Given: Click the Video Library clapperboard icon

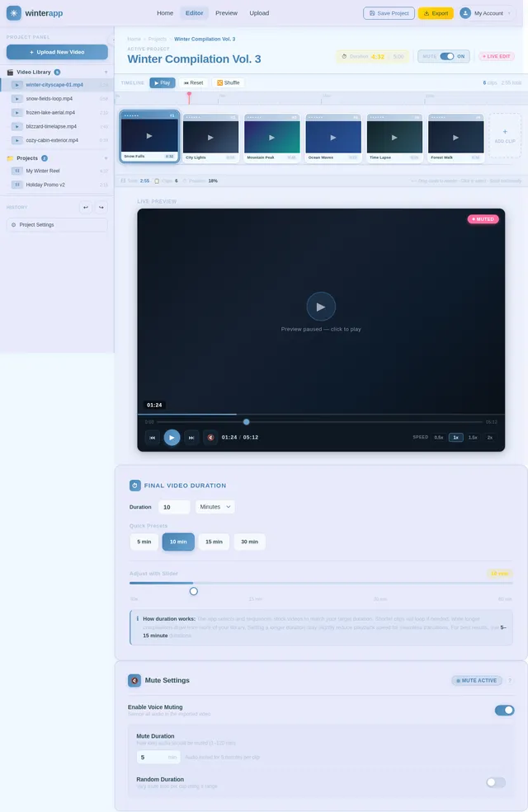Looking at the screenshot, I should [x=10, y=72].
